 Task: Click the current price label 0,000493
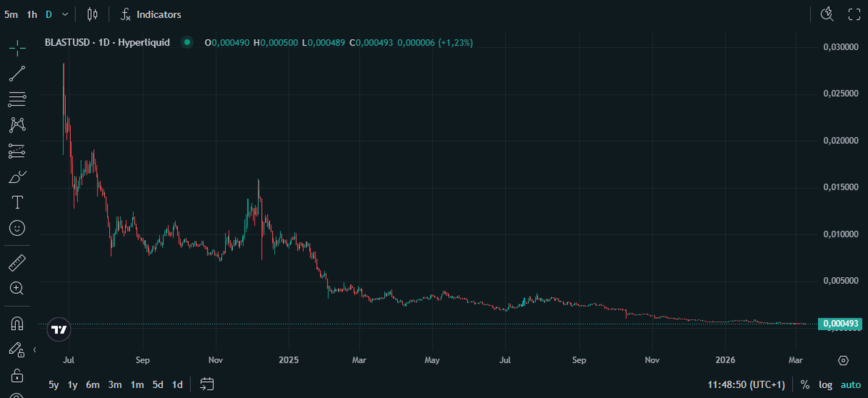[839, 323]
